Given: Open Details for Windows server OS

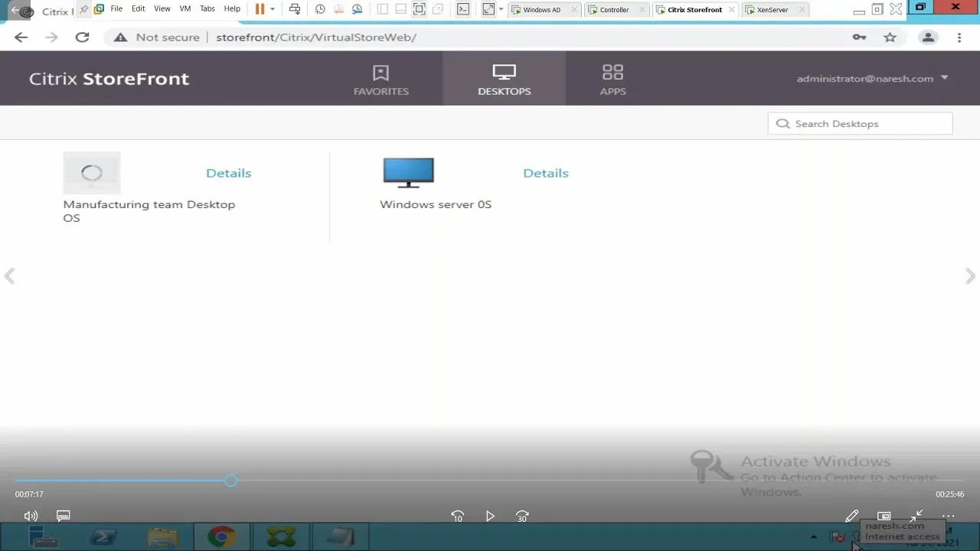Looking at the screenshot, I should point(545,173).
